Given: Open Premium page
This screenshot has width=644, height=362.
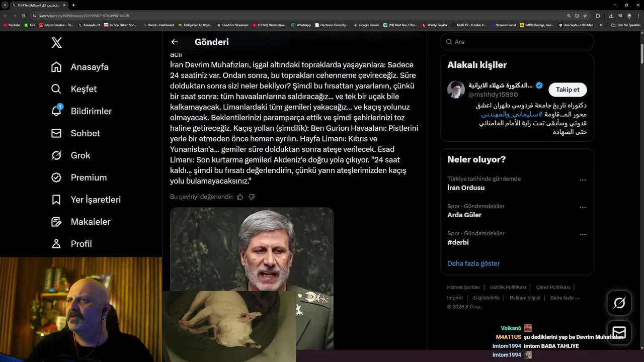Looking at the screenshot, I should [79, 177].
